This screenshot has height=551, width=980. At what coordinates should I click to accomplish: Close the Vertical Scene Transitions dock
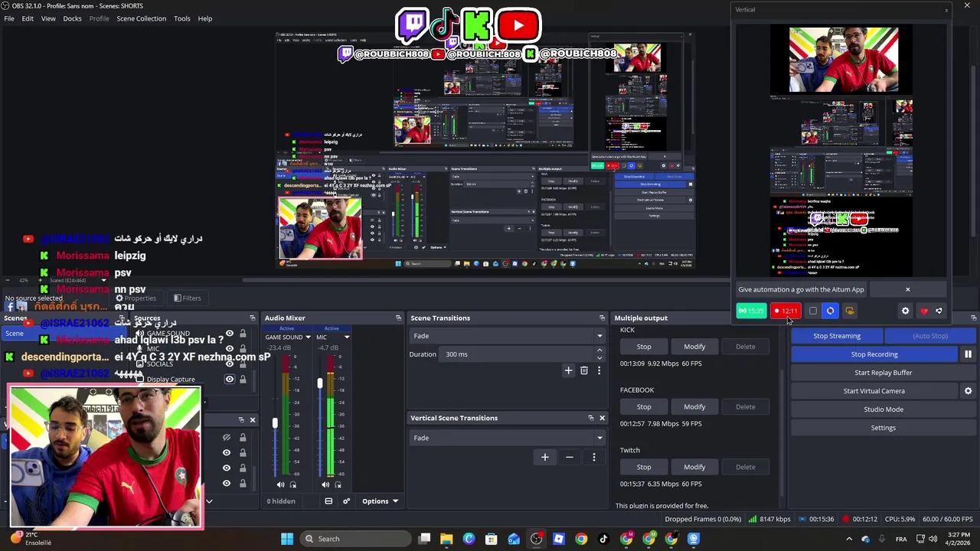[x=602, y=418]
